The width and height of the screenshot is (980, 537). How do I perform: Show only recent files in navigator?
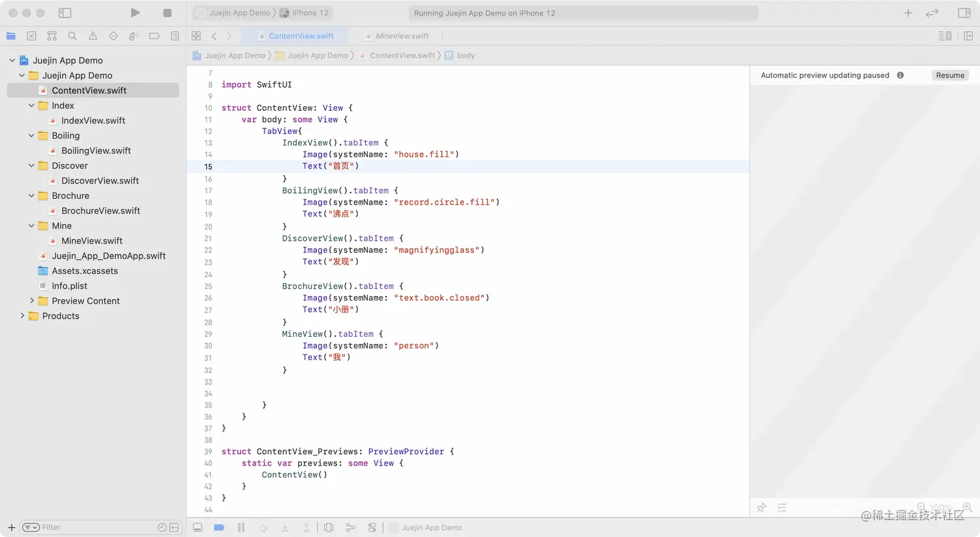point(162,527)
